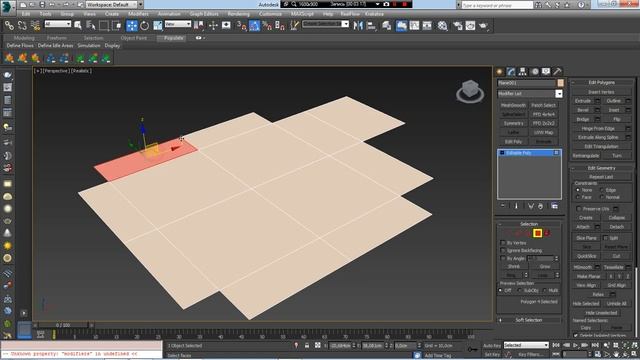Click Rectangular Selection Region icon
This screenshot has width=640, height=360.
pos(104,26)
